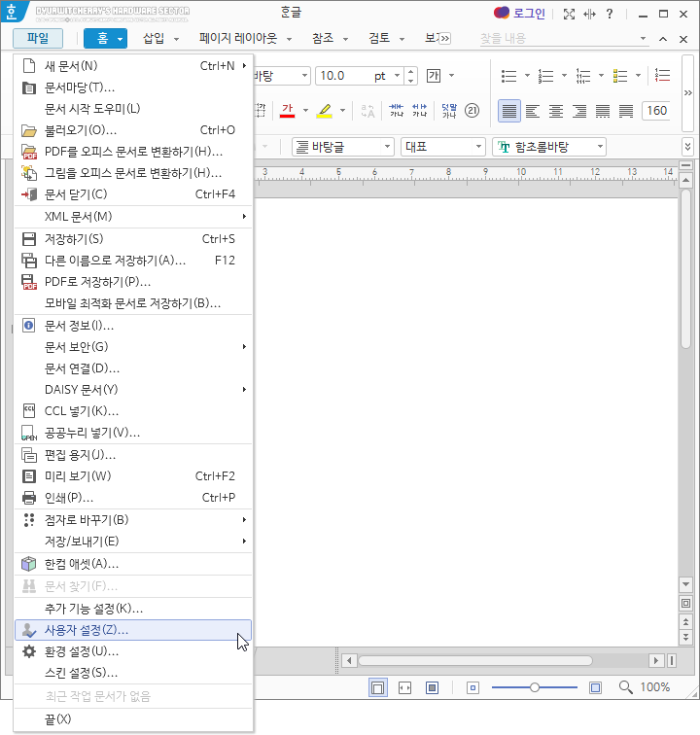Viewport: 700px width, 735px height.
Task: Click 문서마당(T) menu entry
Action: (x=133, y=87)
